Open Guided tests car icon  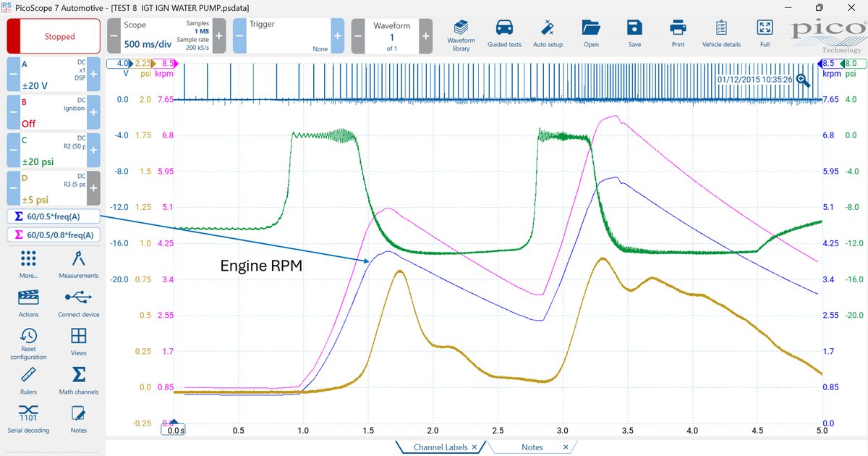point(504,34)
